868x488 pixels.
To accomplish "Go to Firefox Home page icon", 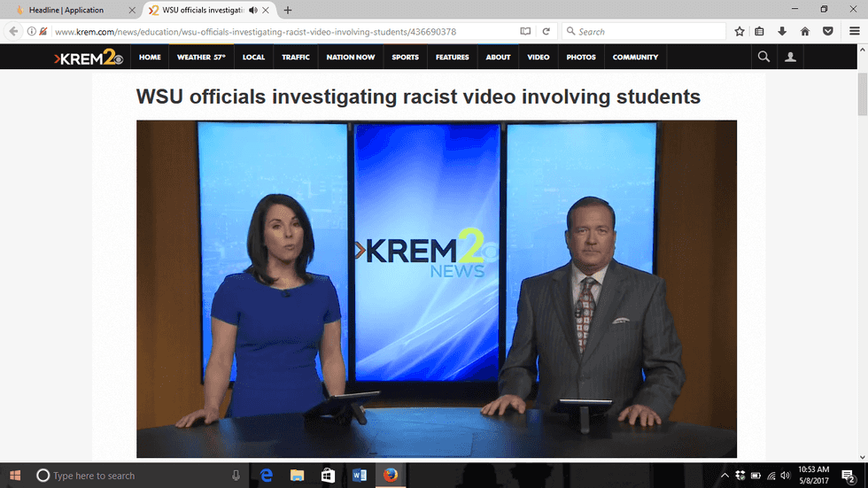I will (805, 32).
